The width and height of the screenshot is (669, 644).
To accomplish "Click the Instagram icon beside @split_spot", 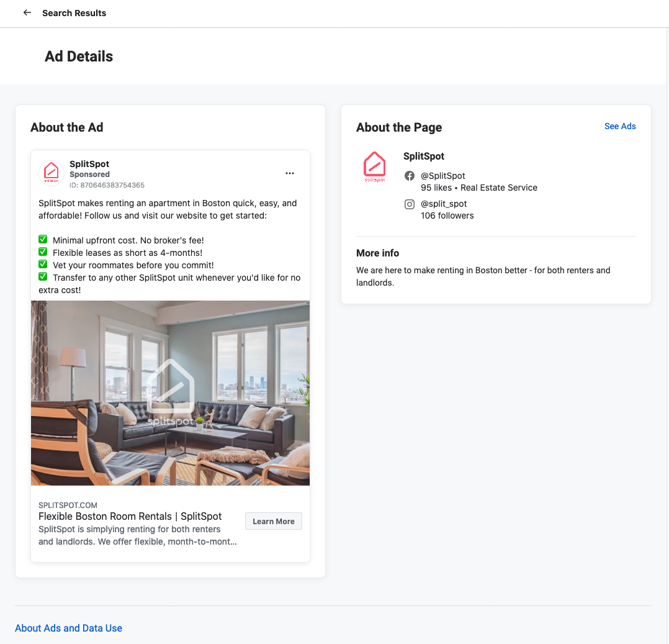I will click(x=410, y=204).
